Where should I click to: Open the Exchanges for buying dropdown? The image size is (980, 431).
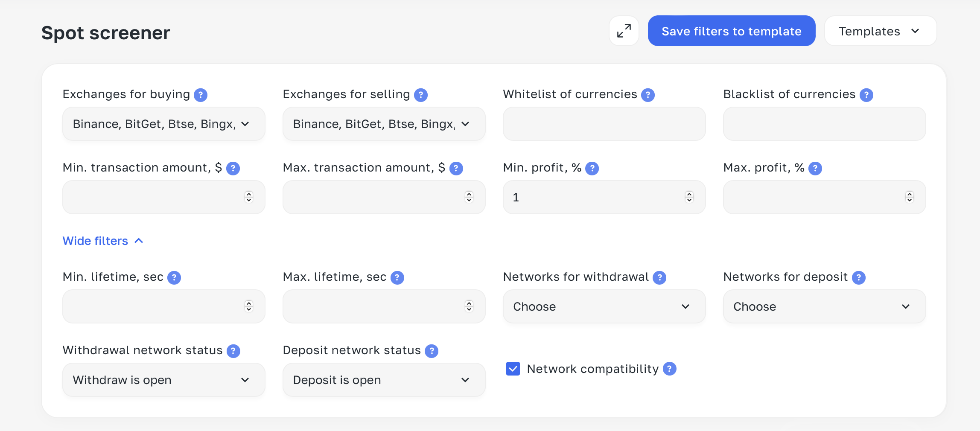pyautogui.click(x=164, y=124)
